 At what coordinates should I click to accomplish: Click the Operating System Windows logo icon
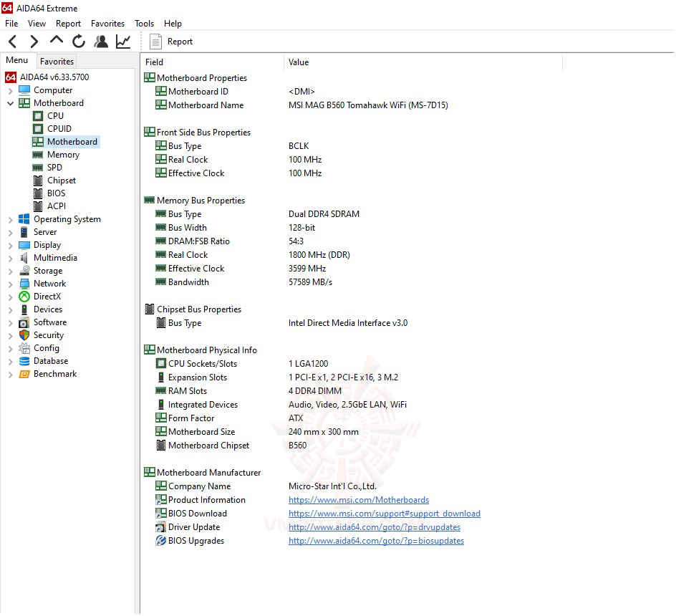[24, 220]
